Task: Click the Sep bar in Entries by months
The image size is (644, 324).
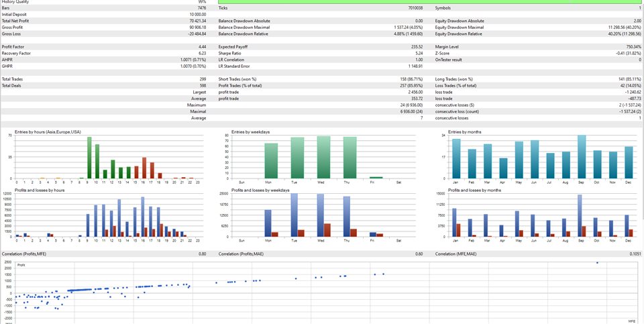Action: (x=582, y=156)
